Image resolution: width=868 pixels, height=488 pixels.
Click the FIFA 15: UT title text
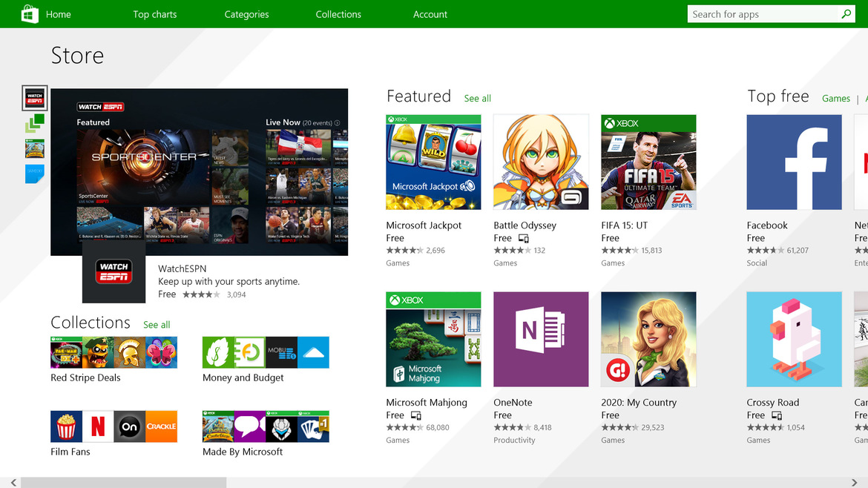pyautogui.click(x=625, y=225)
